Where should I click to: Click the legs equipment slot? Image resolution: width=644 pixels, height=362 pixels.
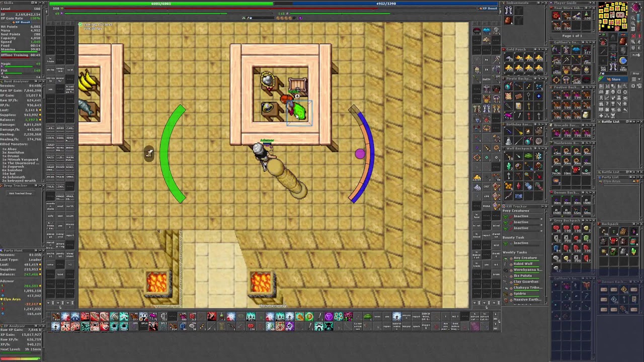coord(613,56)
